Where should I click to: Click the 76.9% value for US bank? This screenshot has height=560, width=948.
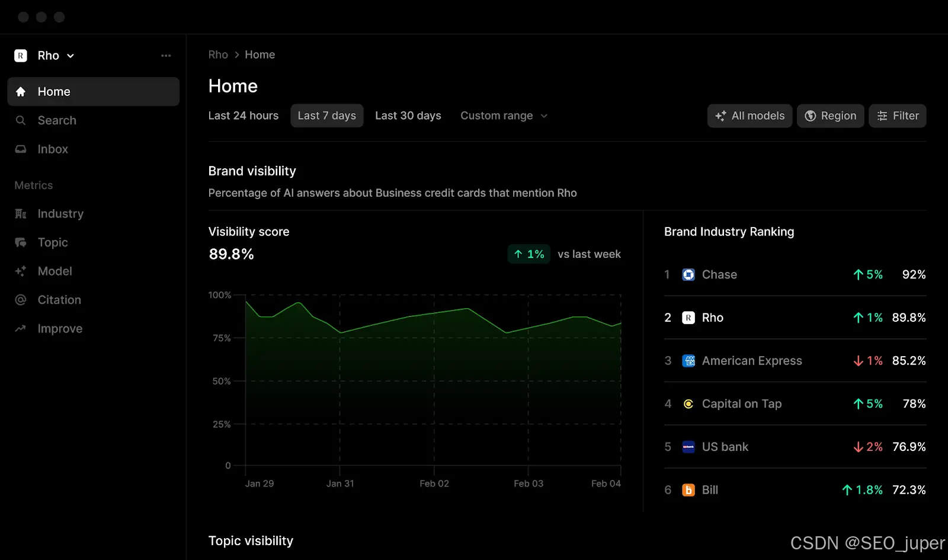coord(909,447)
